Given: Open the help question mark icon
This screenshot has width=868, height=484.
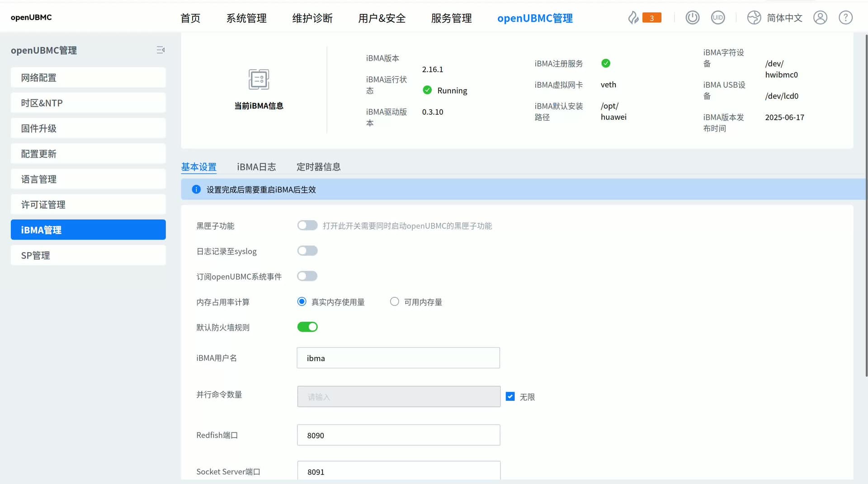Looking at the screenshot, I should click(x=845, y=18).
